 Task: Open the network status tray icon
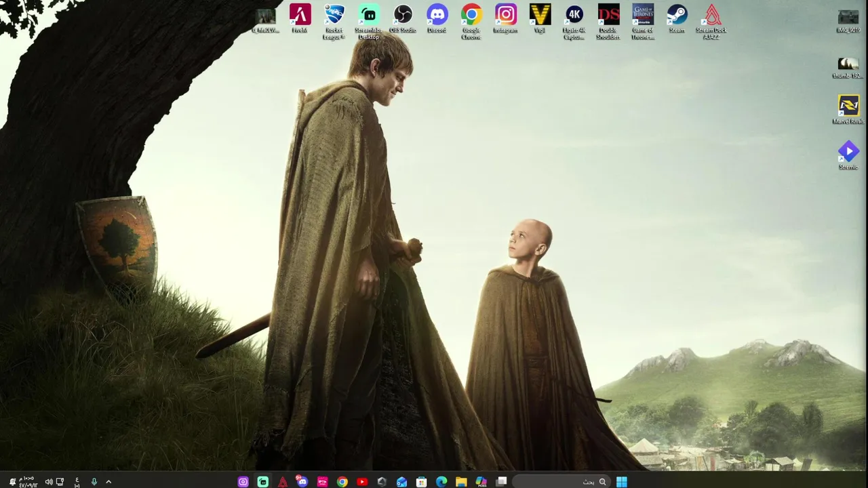pyautogui.click(x=60, y=482)
